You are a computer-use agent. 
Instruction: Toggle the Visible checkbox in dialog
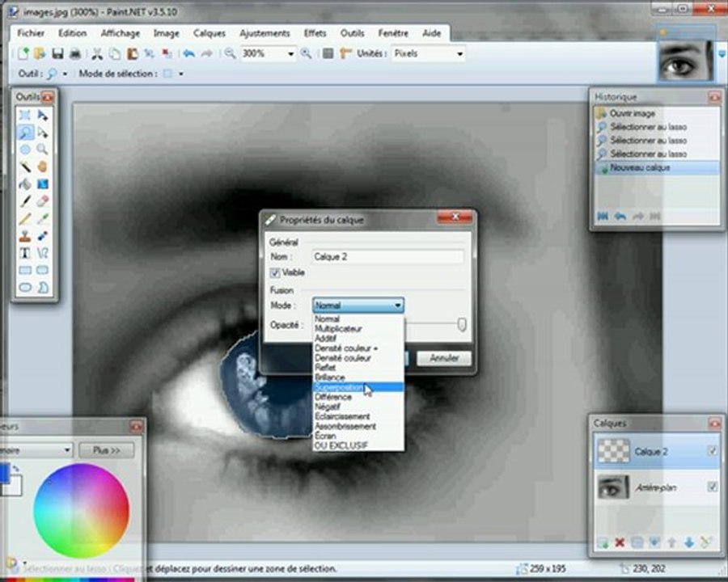274,272
